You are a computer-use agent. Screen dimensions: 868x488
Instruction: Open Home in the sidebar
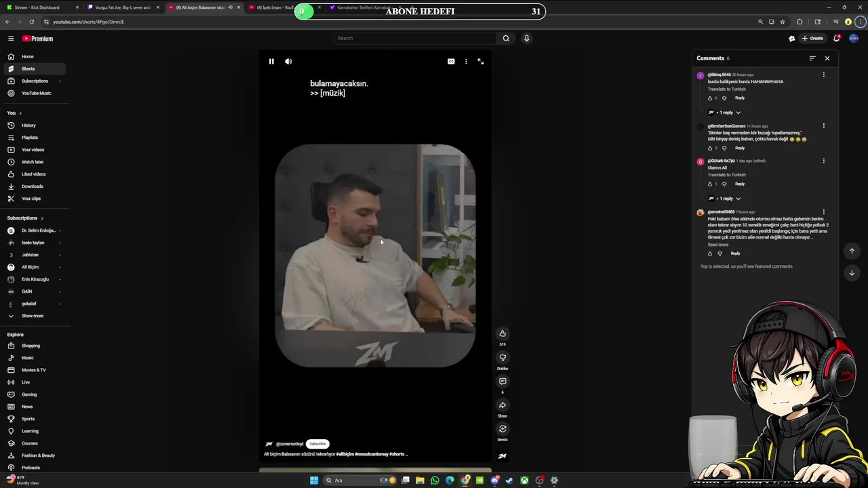tap(34, 56)
